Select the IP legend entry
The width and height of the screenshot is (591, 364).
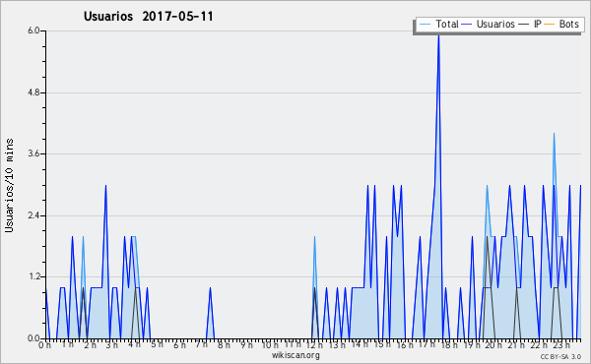(530, 24)
